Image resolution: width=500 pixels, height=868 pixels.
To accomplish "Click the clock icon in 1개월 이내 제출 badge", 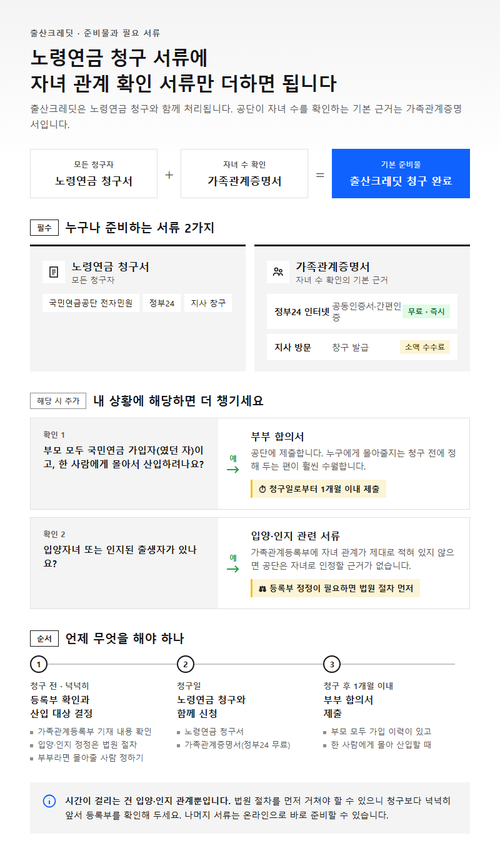I will [x=262, y=489].
